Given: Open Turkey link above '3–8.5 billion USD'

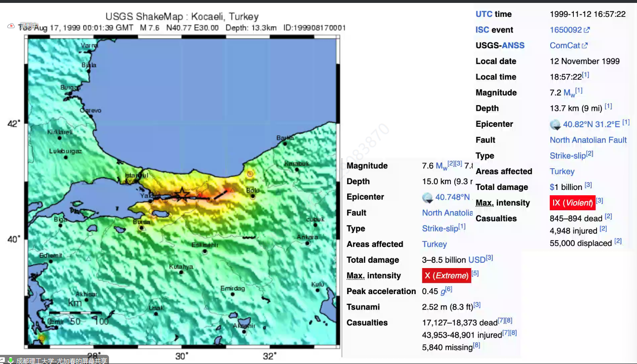Looking at the screenshot, I should [434, 244].
